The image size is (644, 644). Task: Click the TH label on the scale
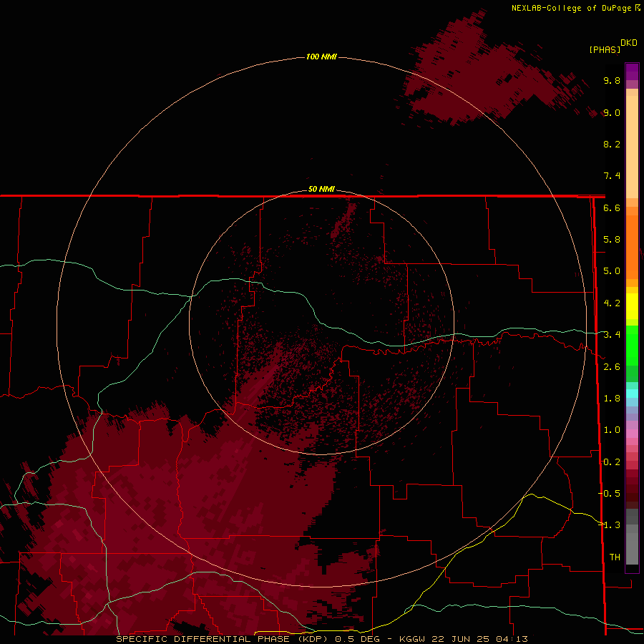coord(615,557)
